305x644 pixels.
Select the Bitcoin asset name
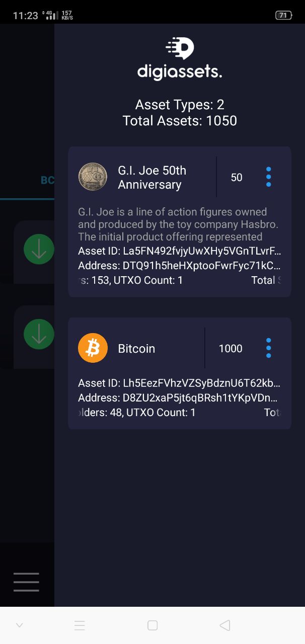point(136,349)
